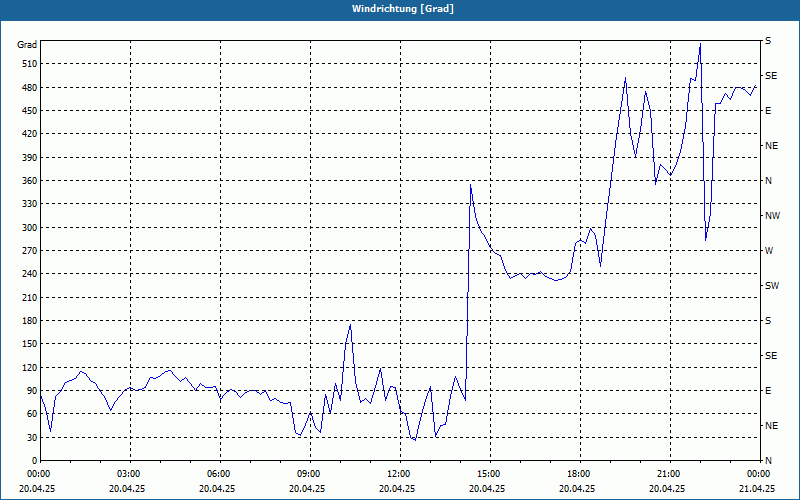800x500 pixels.
Task: Select the 09:00 time label
Action: 310,474
